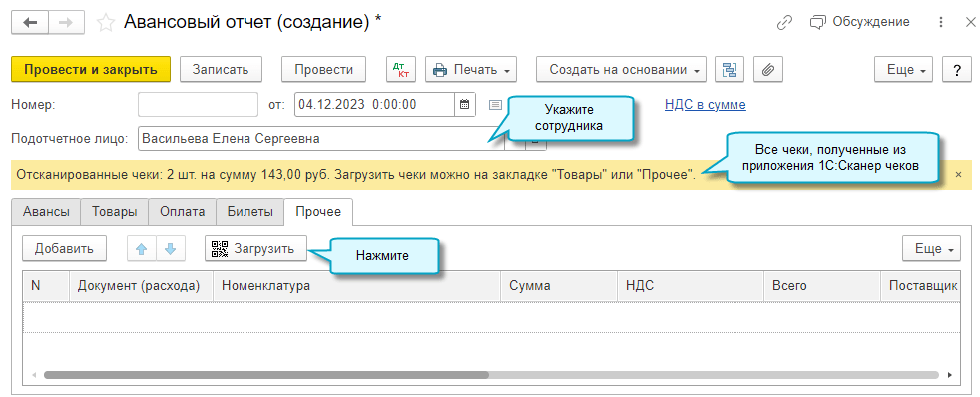Viewport: 980px width, 397px height.
Task: Switch to the Товары tab
Action: (x=115, y=212)
